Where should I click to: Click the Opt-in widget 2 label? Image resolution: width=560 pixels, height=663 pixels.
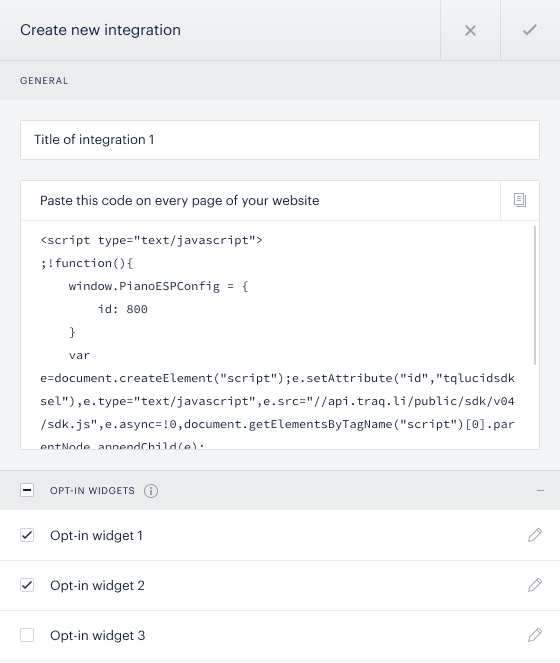click(97, 585)
